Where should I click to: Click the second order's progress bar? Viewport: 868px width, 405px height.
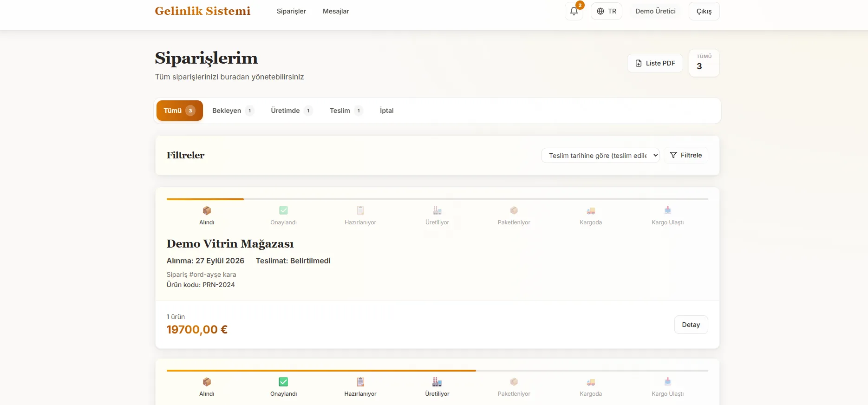click(x=437, y=371)
